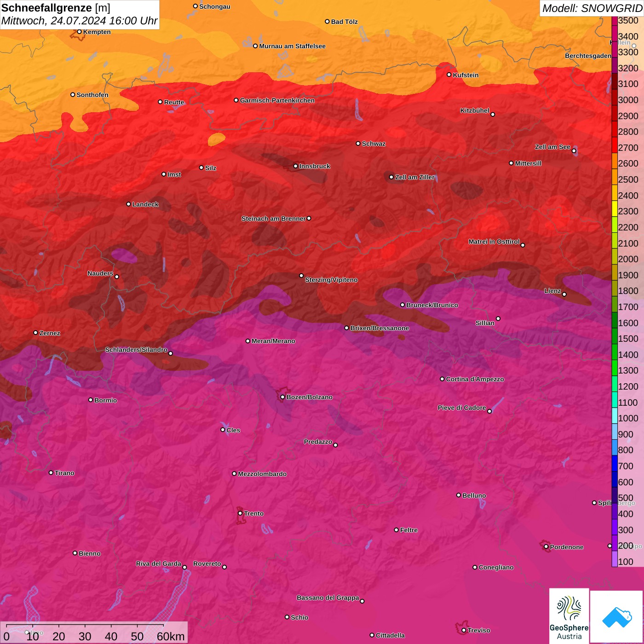The image size is (644, 644).
Task: Click the Belluno label
Action: click(x=474, y=495)
